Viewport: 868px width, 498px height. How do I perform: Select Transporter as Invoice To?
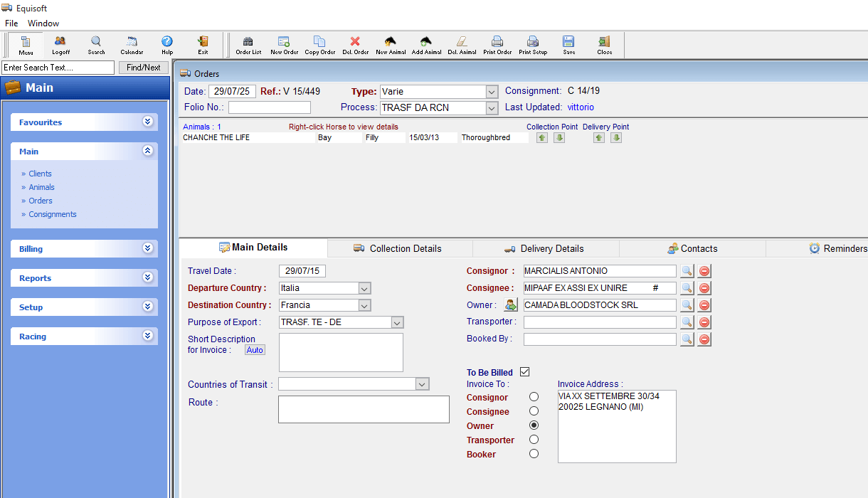coord(534,440)
